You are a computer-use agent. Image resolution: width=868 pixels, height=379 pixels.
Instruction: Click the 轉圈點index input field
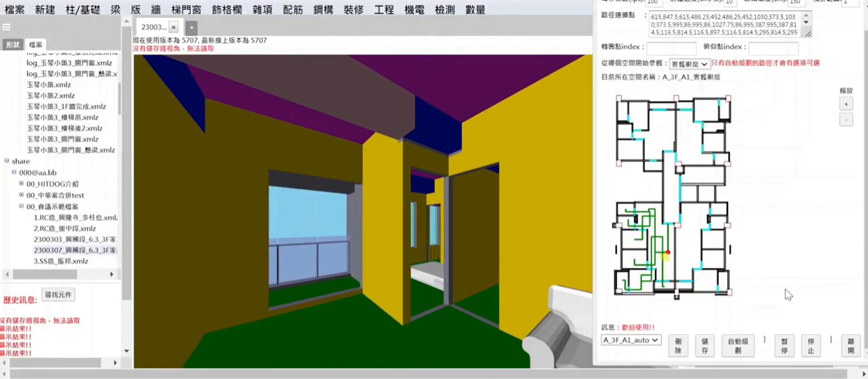click(671, 48)
